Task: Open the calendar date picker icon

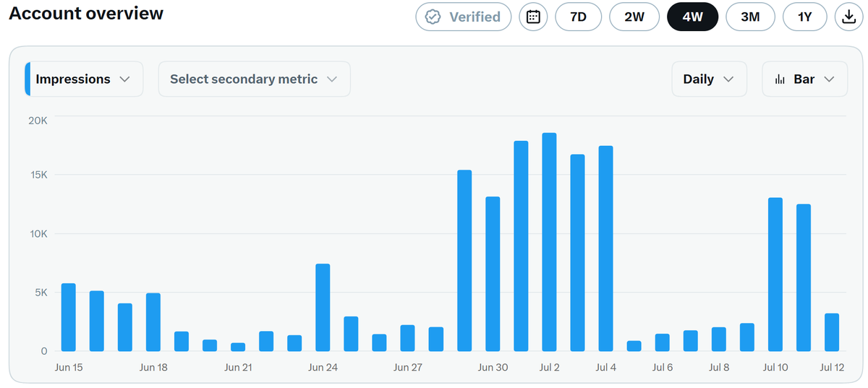Action: pyautogui.click(x=533, y=17)
